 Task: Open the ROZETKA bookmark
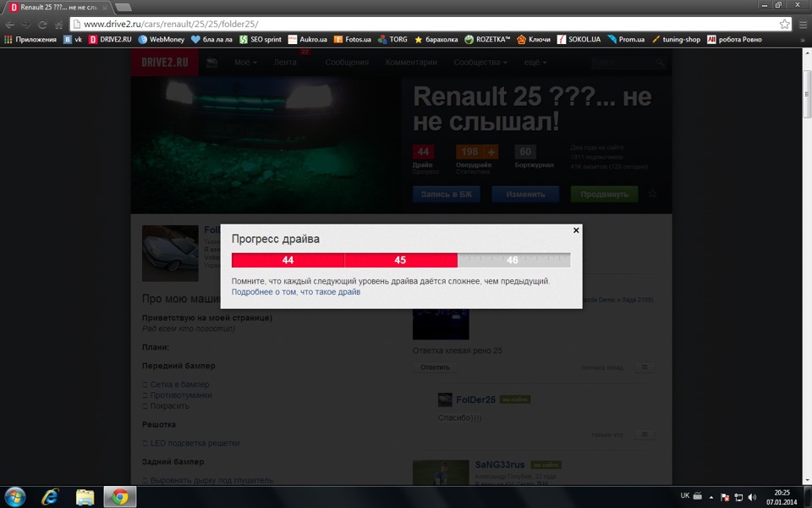pyautogui.click(x=487, y=40)
